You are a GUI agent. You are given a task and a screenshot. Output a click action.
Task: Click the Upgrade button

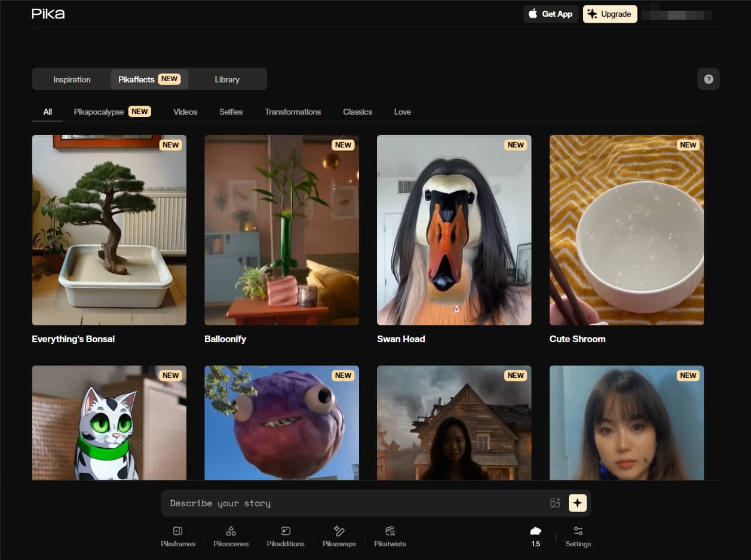click(x=609, y=14)
